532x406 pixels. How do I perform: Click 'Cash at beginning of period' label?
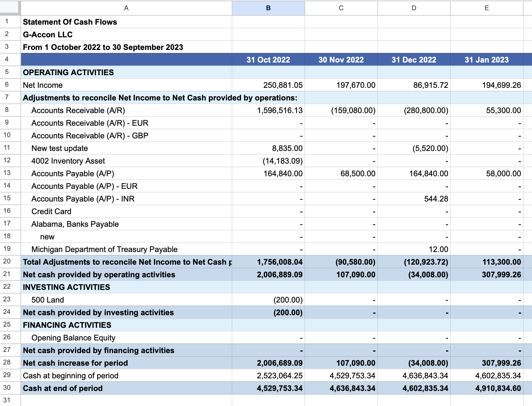coord(71,376)
